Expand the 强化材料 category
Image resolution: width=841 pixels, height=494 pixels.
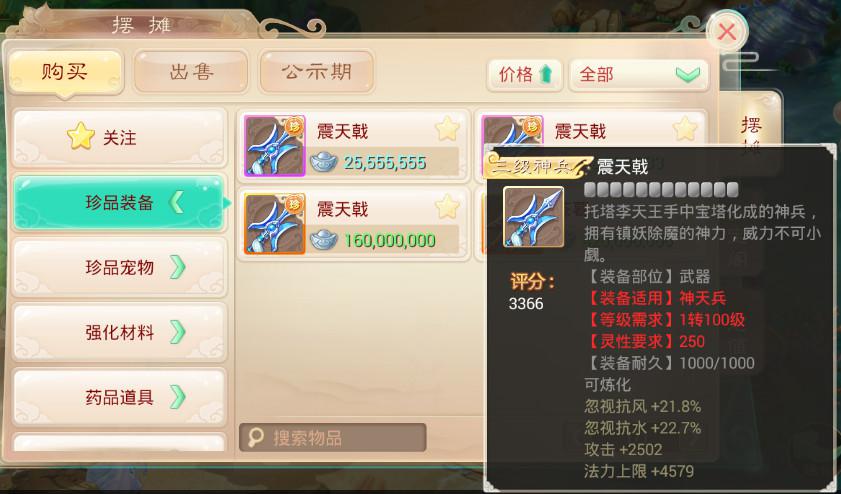click(120, 333)
